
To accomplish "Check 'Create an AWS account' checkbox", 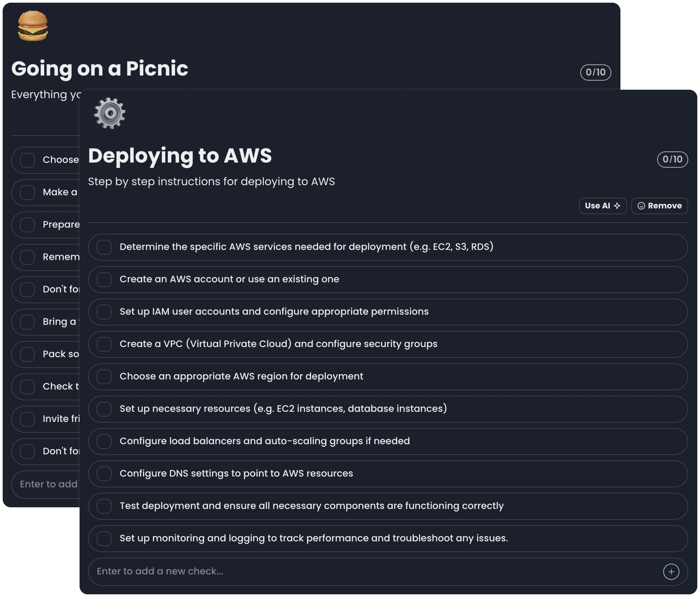I will 104,279.
